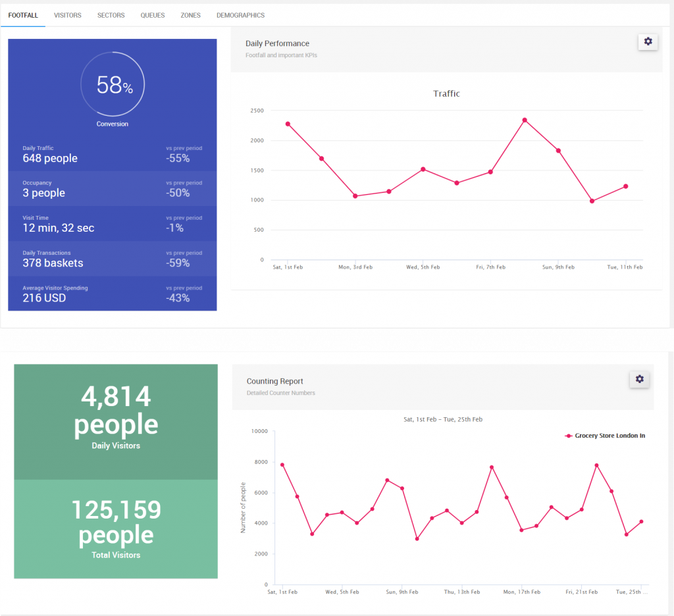Screen dimensions: 674x616
Task: Open Counting Report settings gear
Action: 639,379
